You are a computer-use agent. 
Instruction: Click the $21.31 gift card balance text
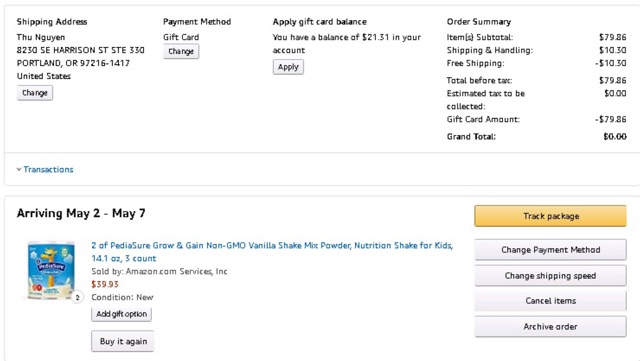[376, 37]
